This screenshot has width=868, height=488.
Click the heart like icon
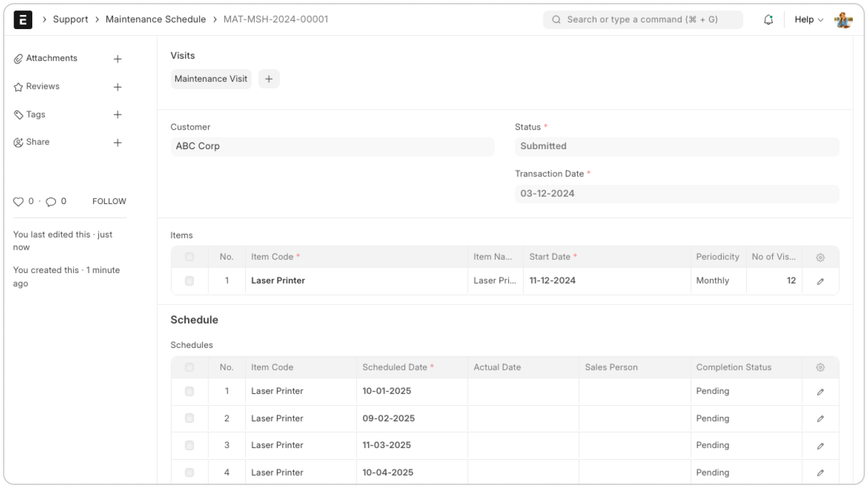[18, 201]
